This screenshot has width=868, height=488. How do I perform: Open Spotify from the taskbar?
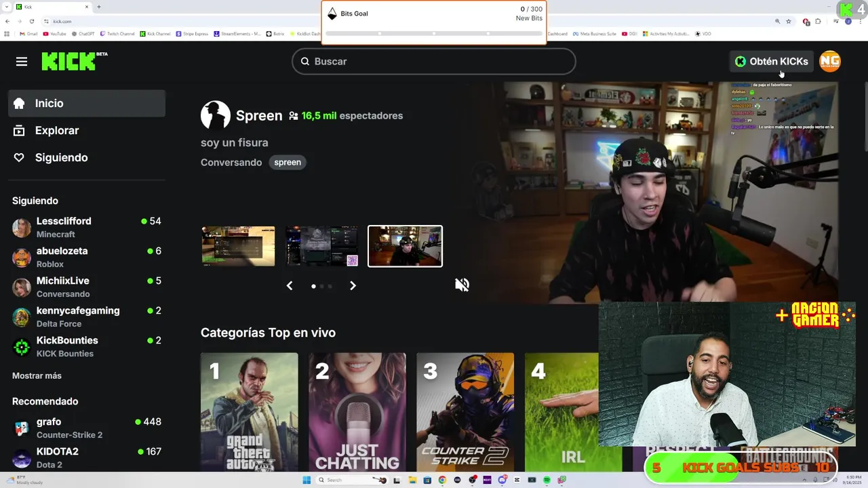tap(547, 480)
